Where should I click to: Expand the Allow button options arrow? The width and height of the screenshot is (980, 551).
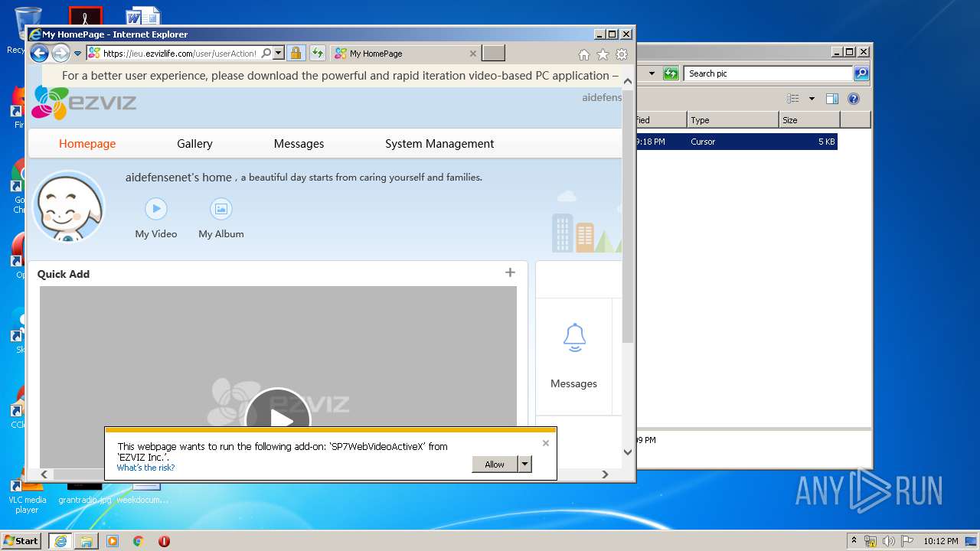pos(524,464)
